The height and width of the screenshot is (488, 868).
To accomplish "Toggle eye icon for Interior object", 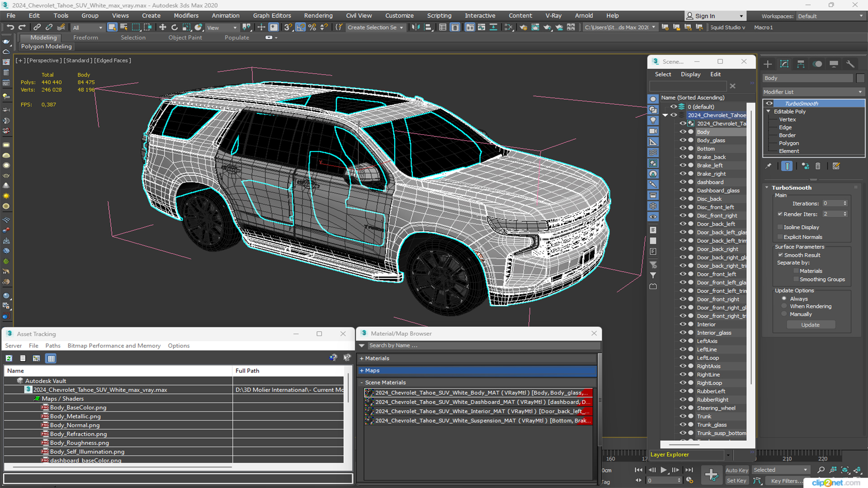I will point(683,324).
